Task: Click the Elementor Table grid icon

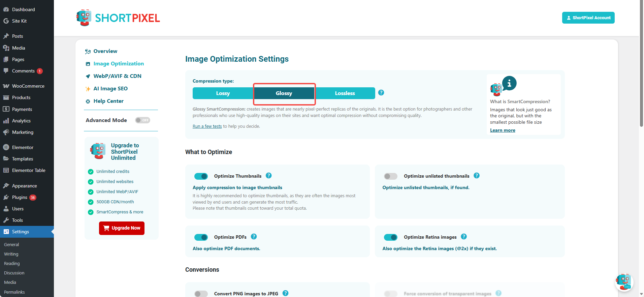Action: (x=6, y=170)
